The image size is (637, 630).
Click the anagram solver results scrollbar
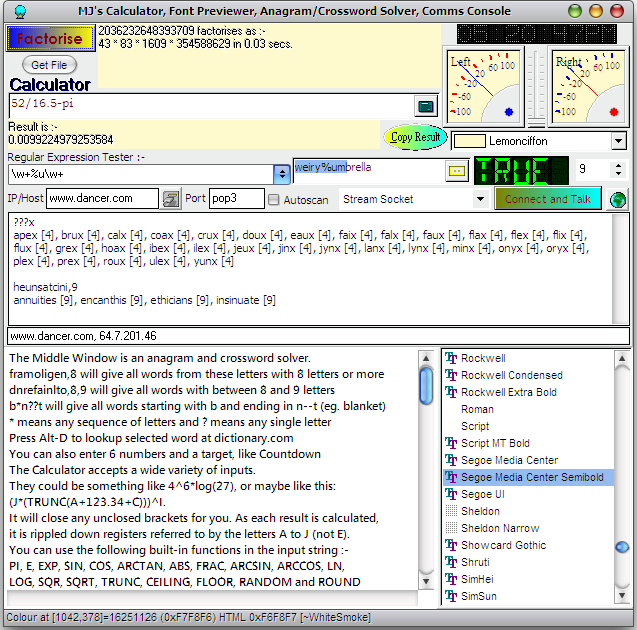tap(620, 269)
